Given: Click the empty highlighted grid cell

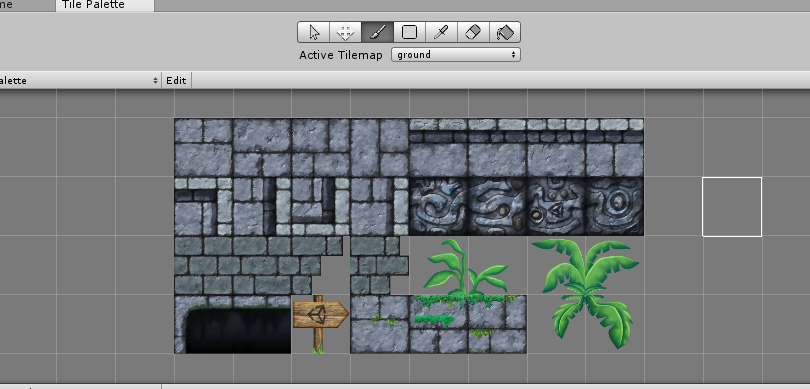Looking at the screenshot, I should (x=732, y=207).
